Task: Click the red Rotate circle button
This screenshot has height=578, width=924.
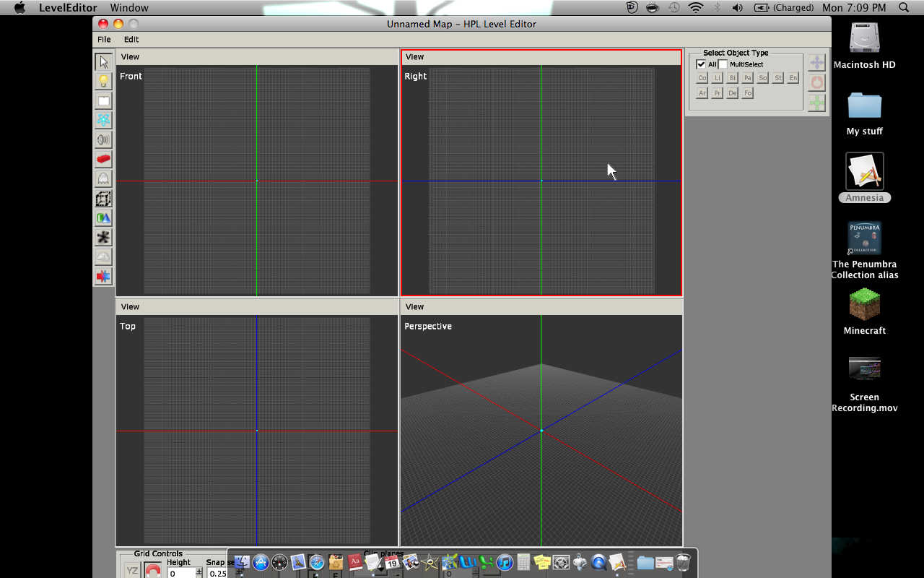Action: (816, 82)
